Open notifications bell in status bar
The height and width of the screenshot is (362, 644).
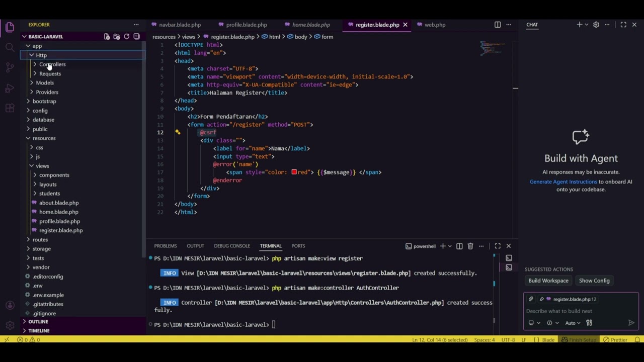pos(637,340)
